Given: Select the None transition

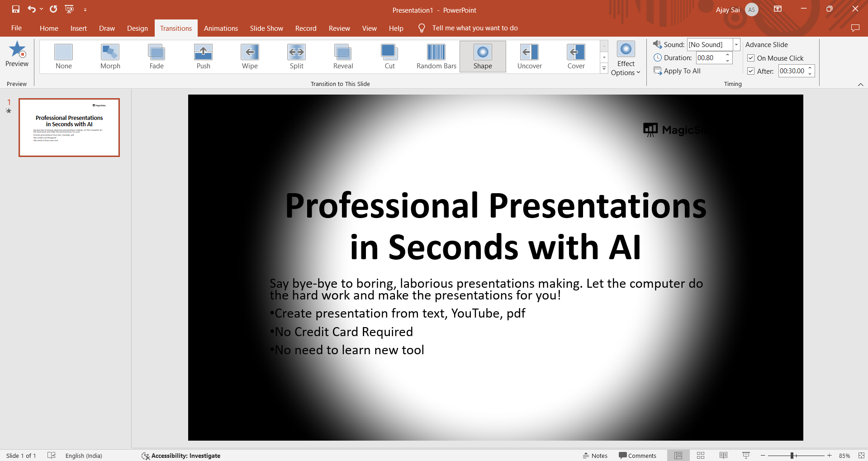Looking at the screenshot, I should (64, 57).
